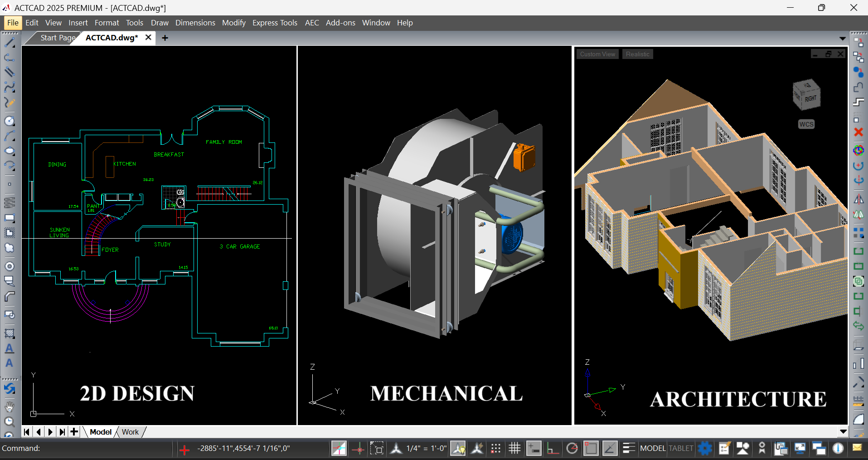Open the File menu
This screenshot has width=868, height=460.
[x=13, y=23]
